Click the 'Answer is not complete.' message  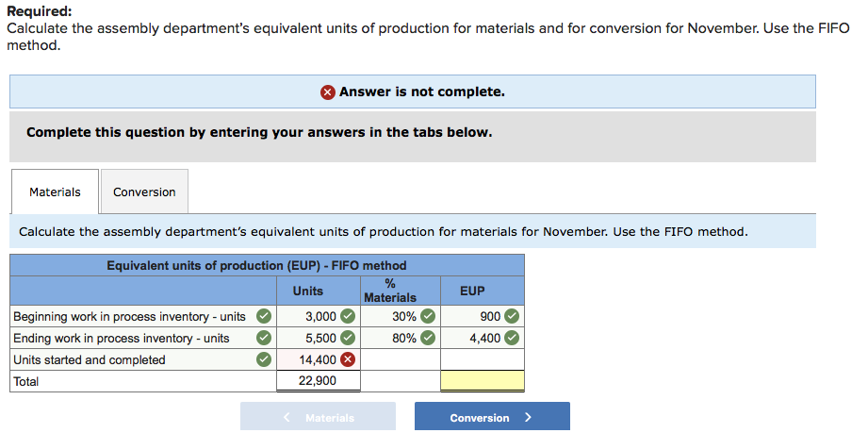point(422,92)
